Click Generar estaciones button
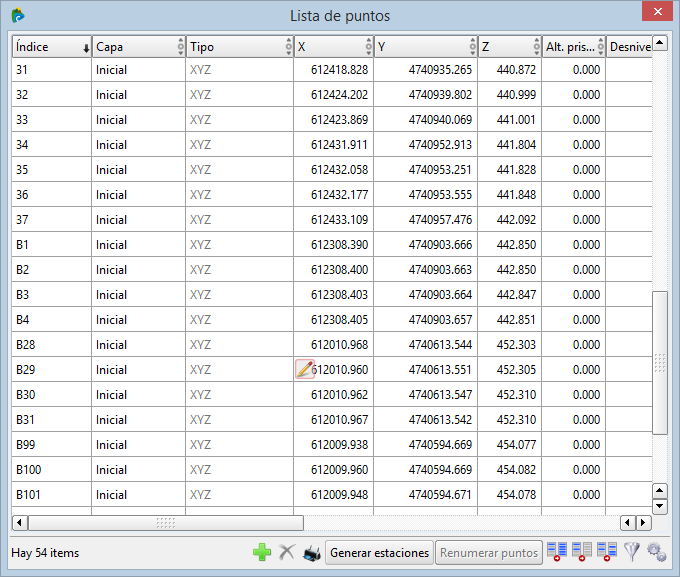Viewport: 680px width, 577px height. [x=379, y=553]
